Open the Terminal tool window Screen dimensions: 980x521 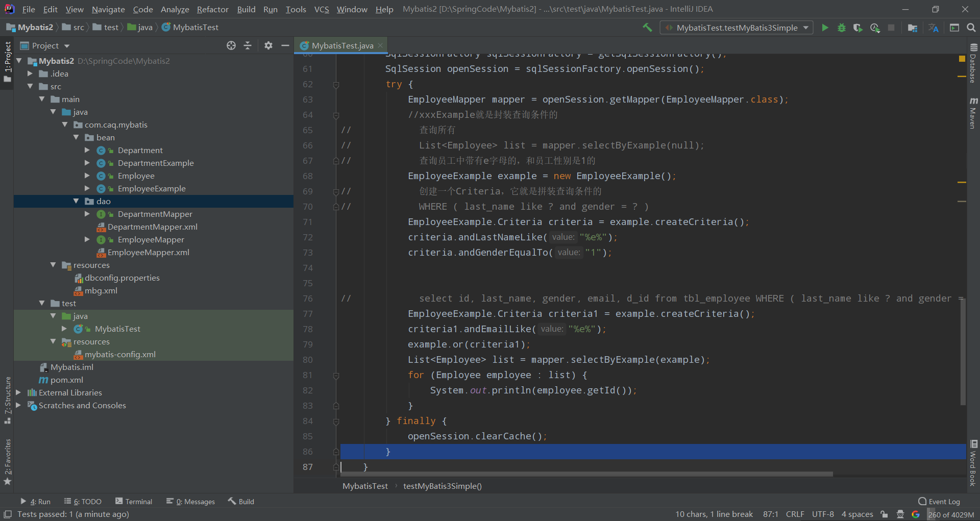click(x=134, y=502)
